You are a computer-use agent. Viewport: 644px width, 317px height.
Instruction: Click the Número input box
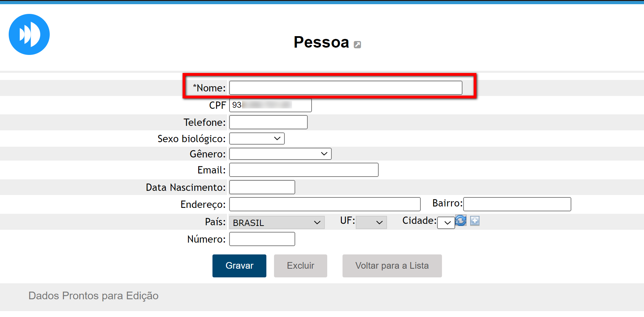click(x=262, y=239)
